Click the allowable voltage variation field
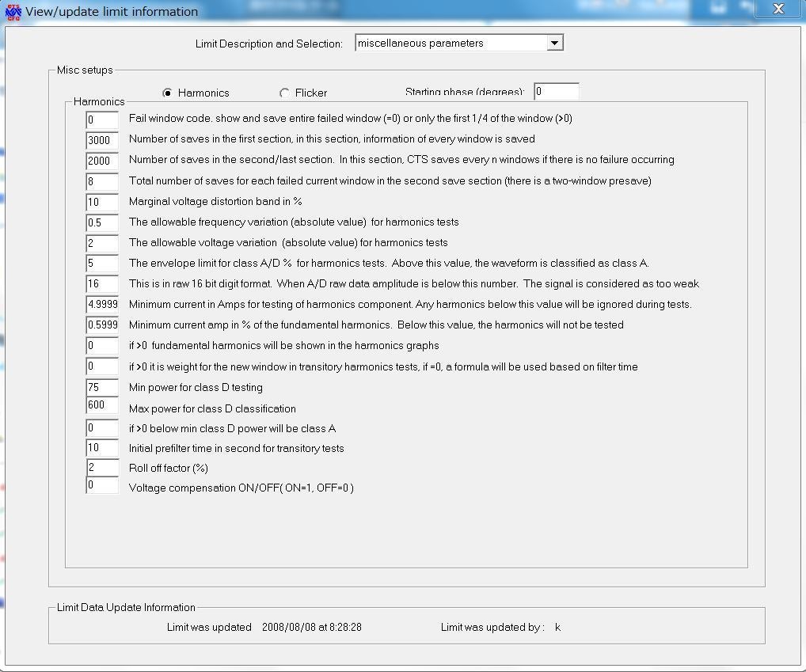 click(102, 243)
